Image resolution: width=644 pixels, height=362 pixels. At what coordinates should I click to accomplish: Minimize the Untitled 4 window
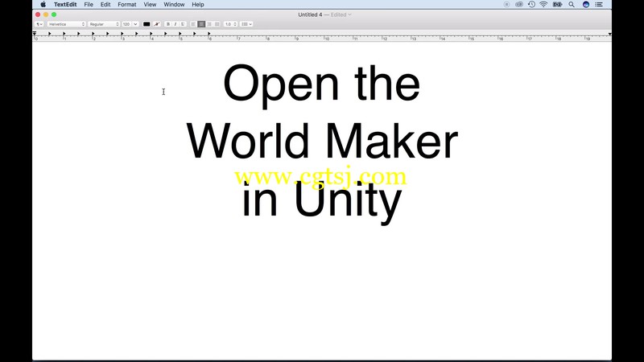click(x=46, y=14)
